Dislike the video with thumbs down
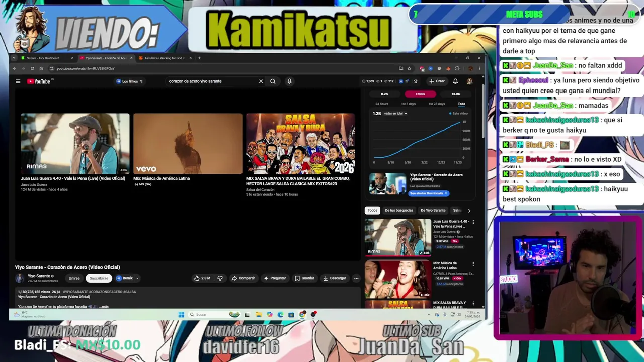The image size is (644, 362). [x=220, y=278]
